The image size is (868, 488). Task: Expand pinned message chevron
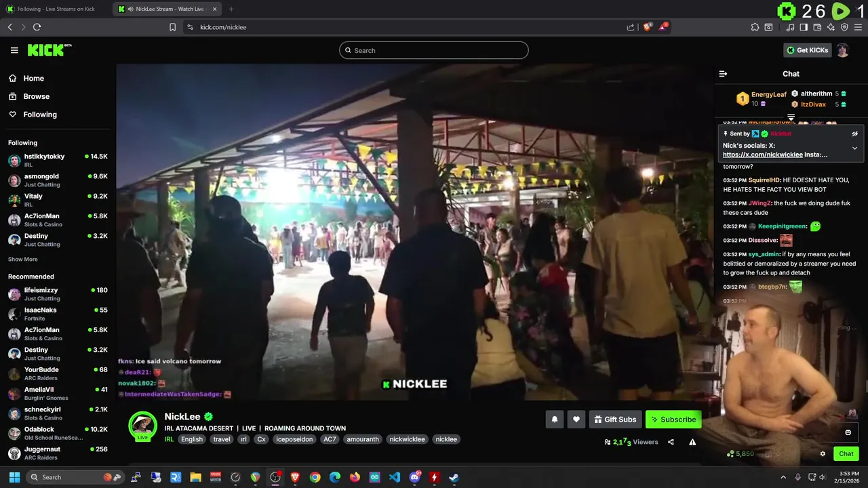854,148
